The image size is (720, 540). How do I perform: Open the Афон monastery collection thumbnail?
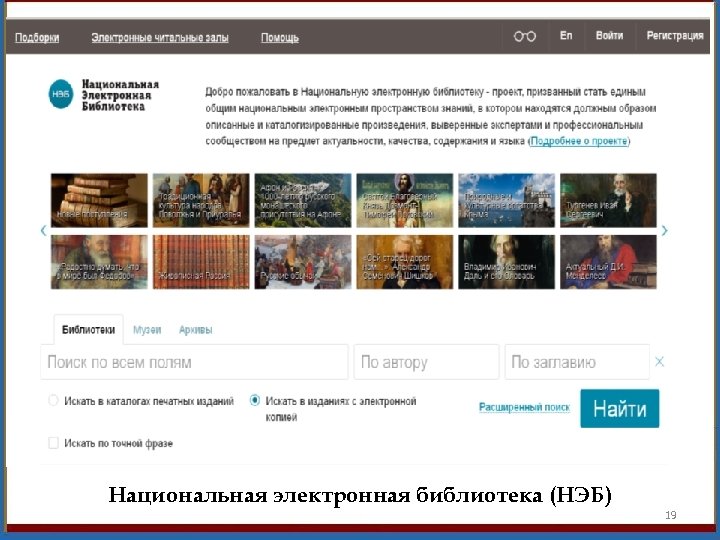click(303, 200)
